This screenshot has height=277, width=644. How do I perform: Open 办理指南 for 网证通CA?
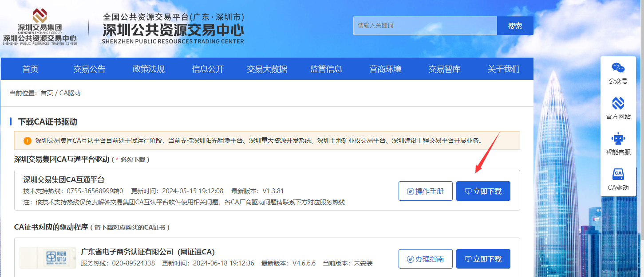425,259
